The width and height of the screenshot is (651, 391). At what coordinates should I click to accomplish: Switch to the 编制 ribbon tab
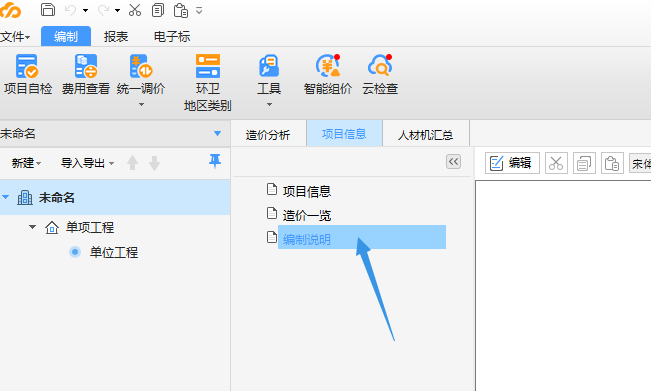[66, 37]
